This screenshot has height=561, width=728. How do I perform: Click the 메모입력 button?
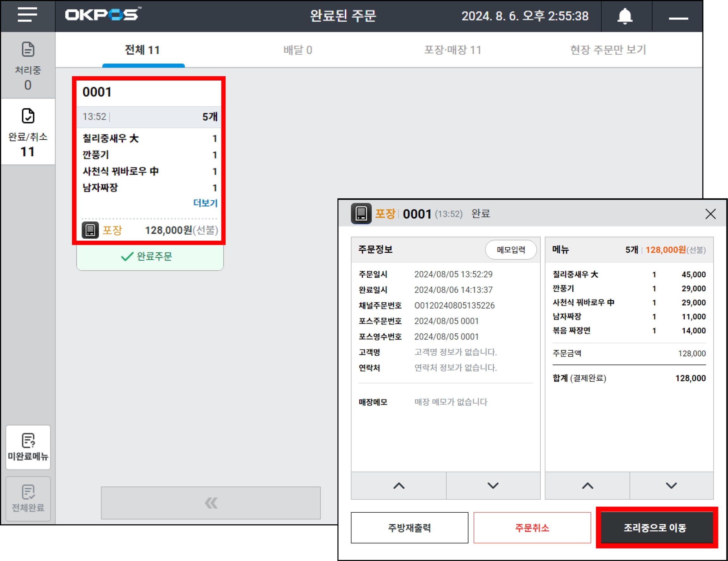point(510,250)
